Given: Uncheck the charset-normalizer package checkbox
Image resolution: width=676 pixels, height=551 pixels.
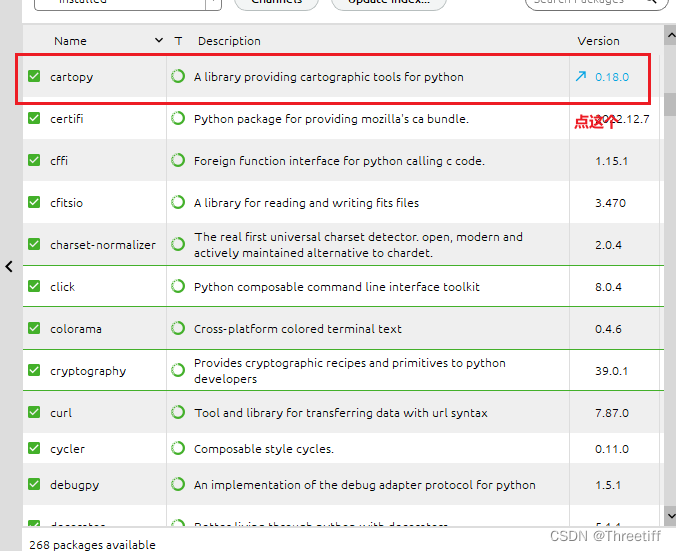Looking at the screenshot, I should click(x=34, y=244).
